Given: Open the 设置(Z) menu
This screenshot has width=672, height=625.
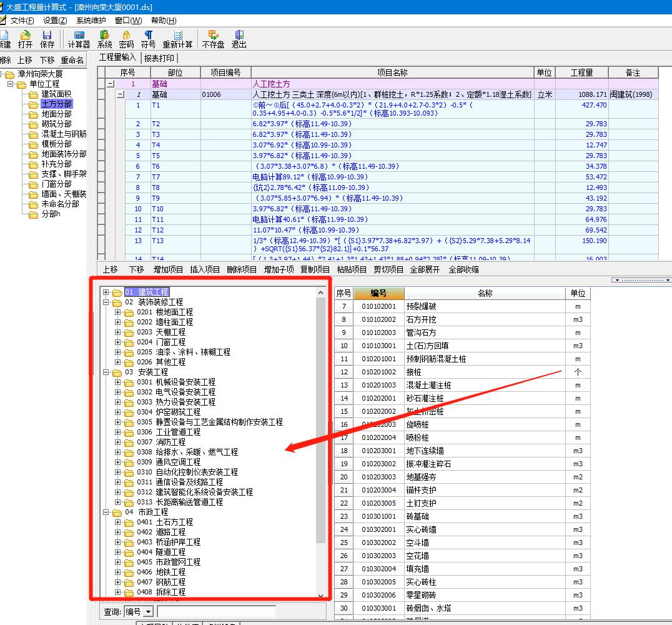Looking at the screenshot, I should 55,21.
